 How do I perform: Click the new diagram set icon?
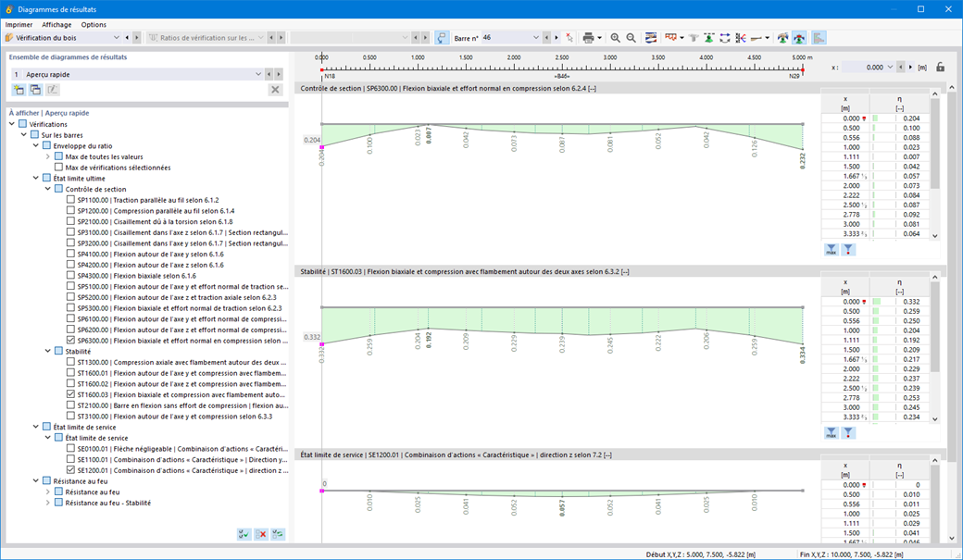[x=19, y=90]
